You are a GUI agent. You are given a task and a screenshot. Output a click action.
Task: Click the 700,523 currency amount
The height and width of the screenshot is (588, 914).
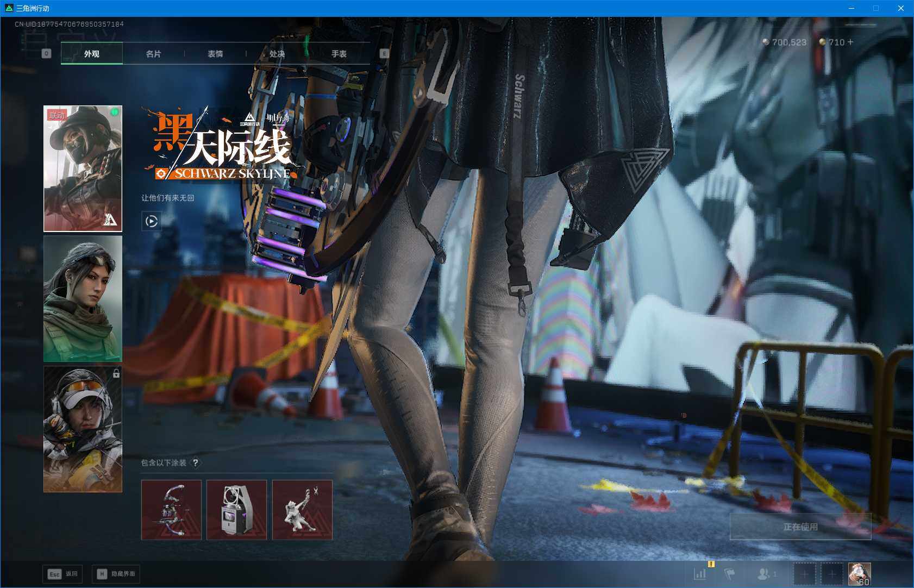(789, 42)
